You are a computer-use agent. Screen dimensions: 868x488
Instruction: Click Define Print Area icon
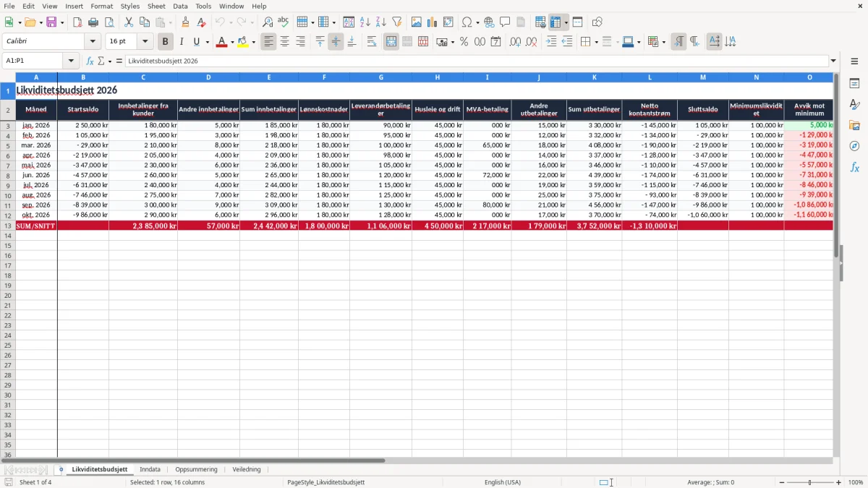click(540, 22)
